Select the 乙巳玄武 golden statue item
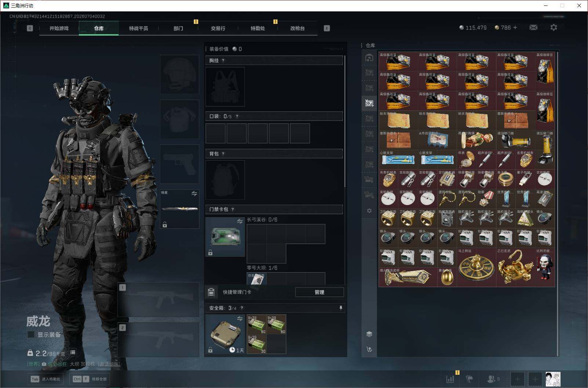This screenshot has width=588, height=388. pos(515,267)
